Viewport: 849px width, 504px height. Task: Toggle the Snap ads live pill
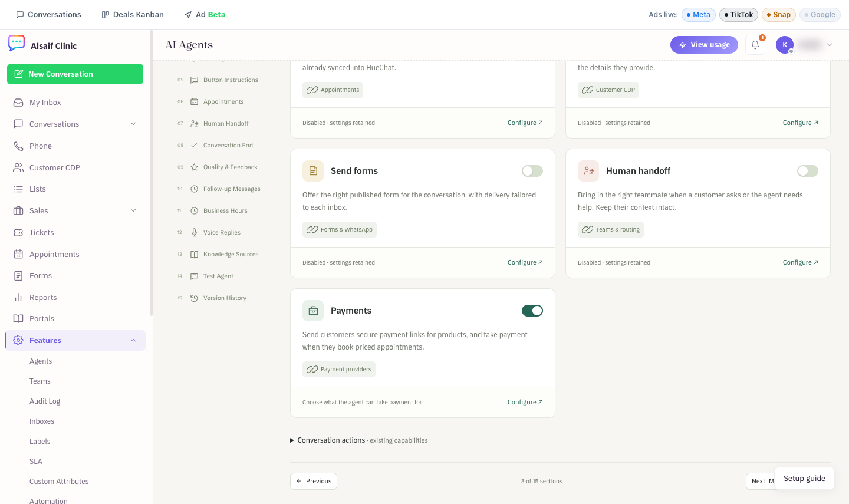pos(779,15)
